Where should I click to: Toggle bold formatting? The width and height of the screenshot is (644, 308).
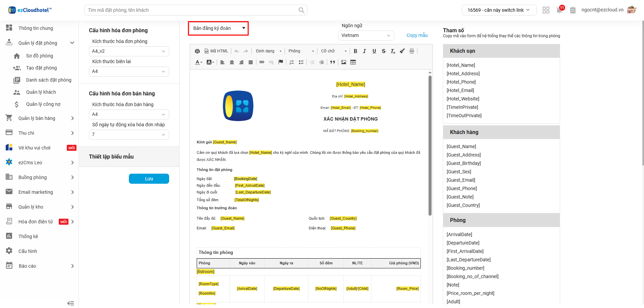tap(355, 51)
